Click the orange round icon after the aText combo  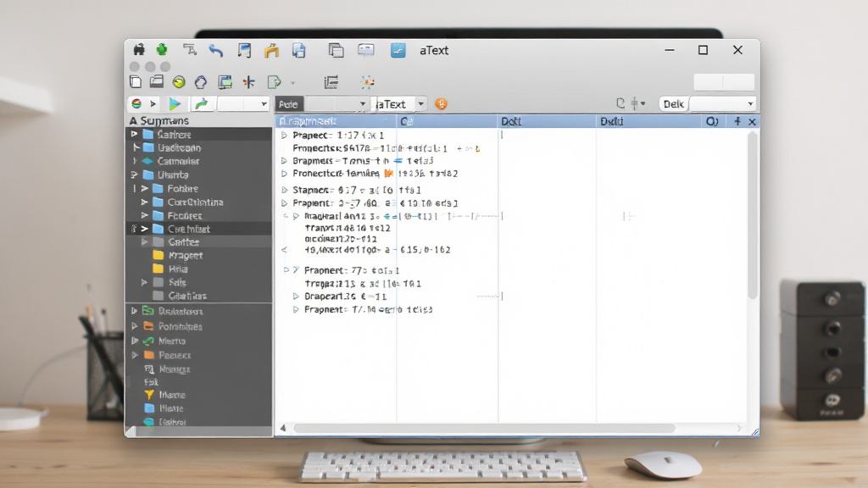coord(441,104)
